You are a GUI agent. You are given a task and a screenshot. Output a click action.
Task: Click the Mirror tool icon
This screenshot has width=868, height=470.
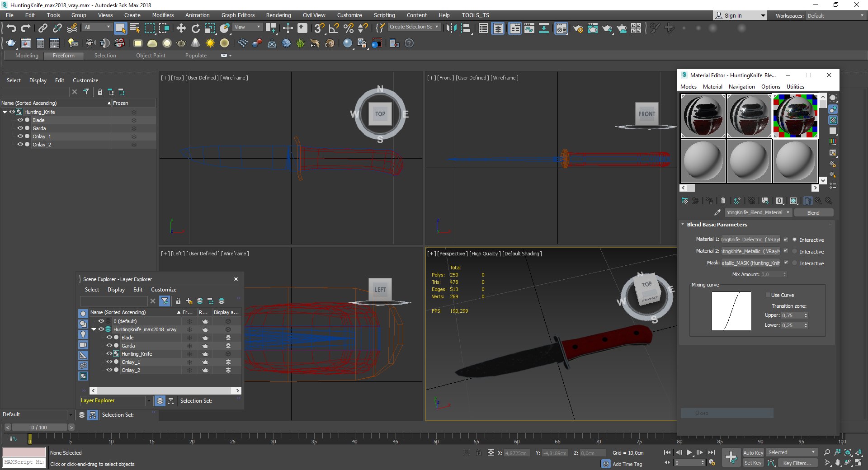click(x=451, y=28)
